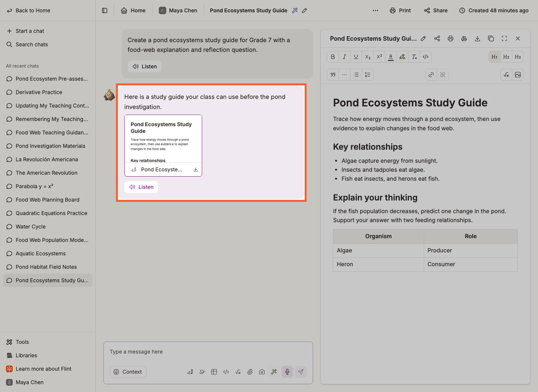Go to Home in the top bar
The width and height of the screenshot is (538, 392).
[x=133, y=10]
